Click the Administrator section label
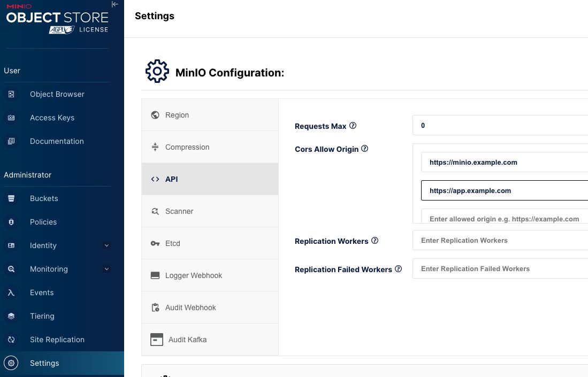Image resolution: width=588 pixels, height=377 pixels. click(27, 175)
